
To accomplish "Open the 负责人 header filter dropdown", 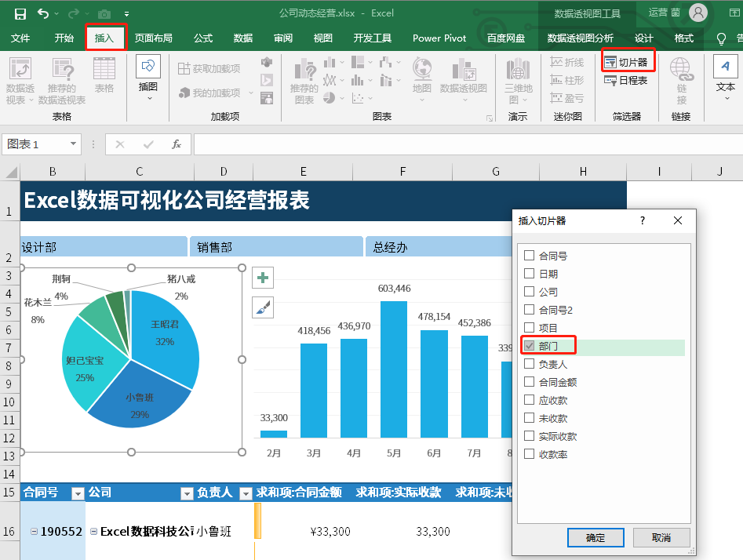I will pyautogui.click(x=243, y=493).
